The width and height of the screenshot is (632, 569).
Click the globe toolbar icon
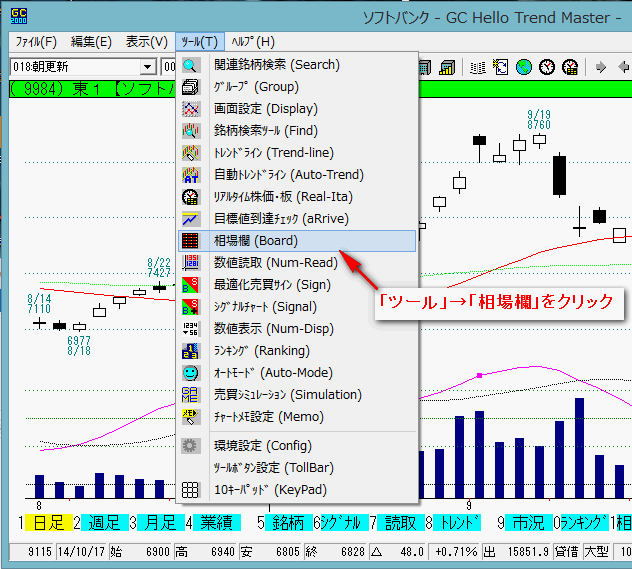coord(524,67)
